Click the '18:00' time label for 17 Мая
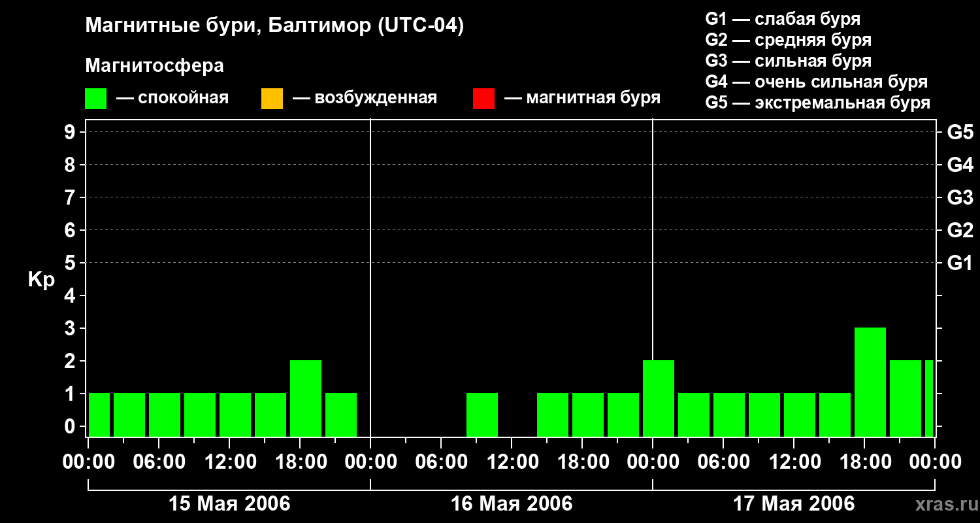 [x=864, y=462]
